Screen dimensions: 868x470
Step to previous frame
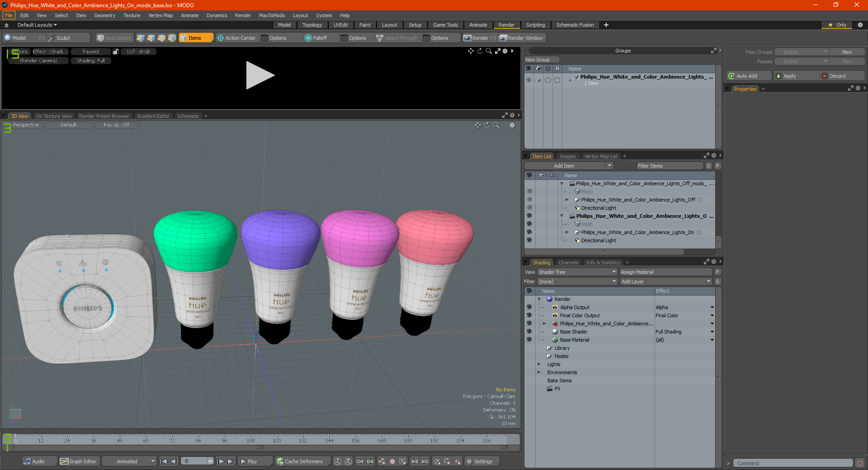(x=174, y=461)
